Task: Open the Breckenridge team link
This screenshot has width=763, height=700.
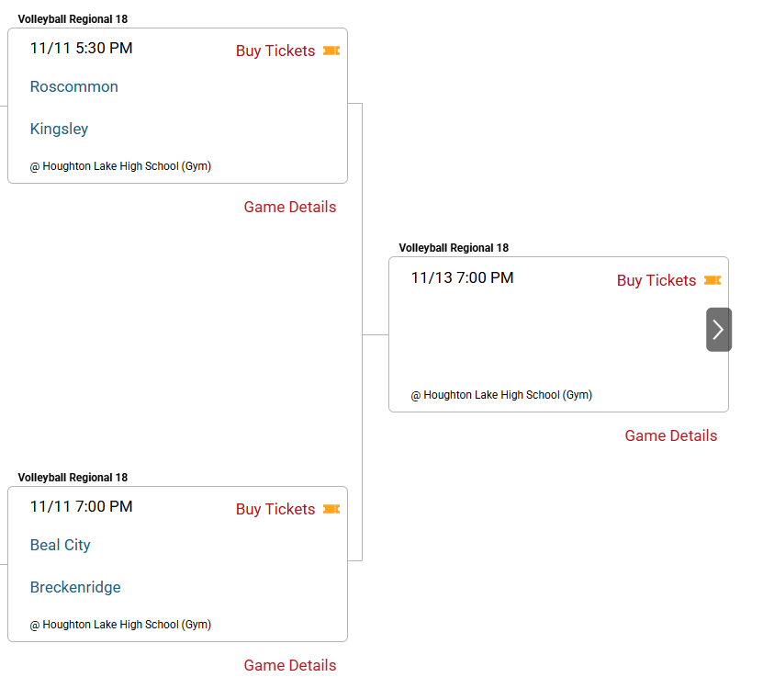Action: (75, 587)
